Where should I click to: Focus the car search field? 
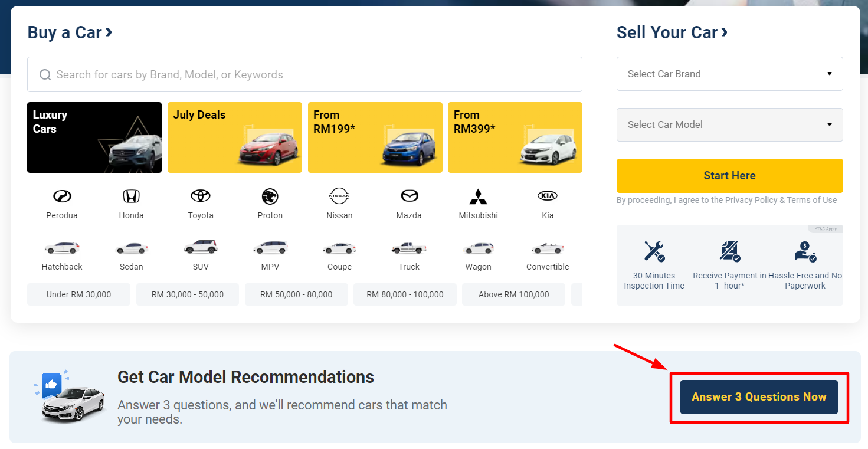click(304, 74)
